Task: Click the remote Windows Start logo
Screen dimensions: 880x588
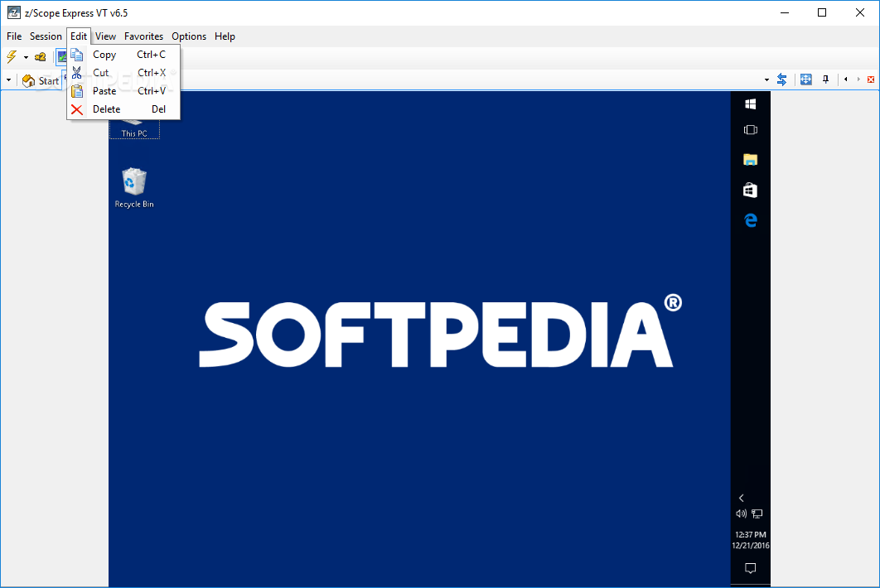Action: click(751, 104)
